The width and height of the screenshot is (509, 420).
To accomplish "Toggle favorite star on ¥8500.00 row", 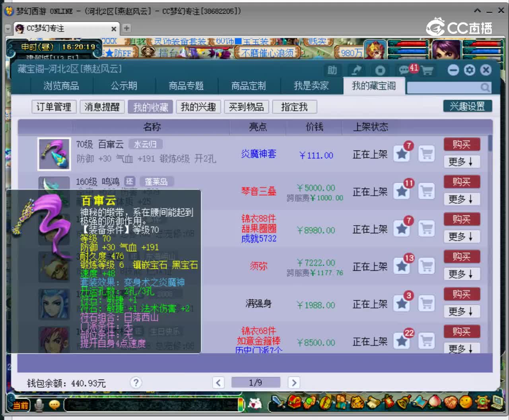I will (x=402, y=340).
